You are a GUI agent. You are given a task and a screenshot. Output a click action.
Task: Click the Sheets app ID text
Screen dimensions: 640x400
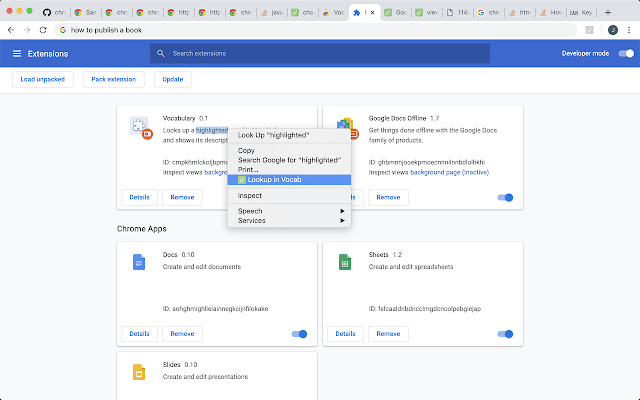425,309
